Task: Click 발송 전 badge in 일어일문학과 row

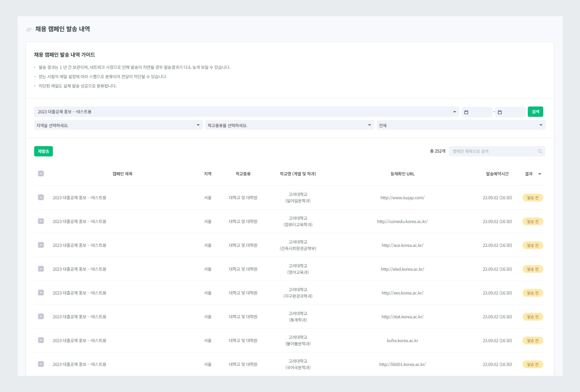Action: [x=533, y=198]
